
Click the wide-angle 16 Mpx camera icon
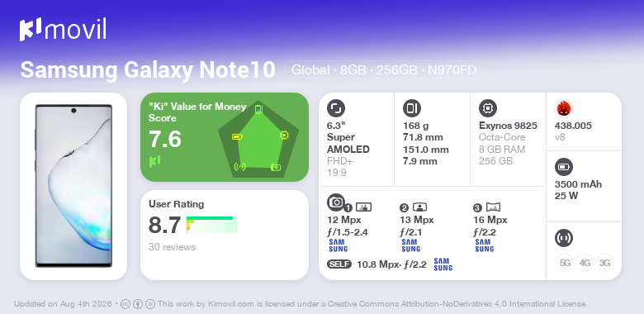point(493,207)
